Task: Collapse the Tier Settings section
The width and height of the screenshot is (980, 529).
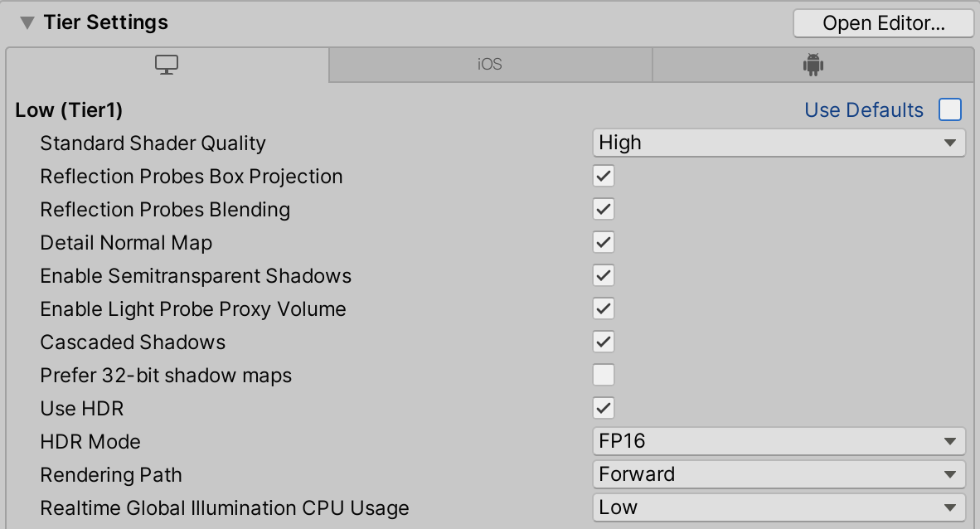Action: (x=27, y=22)
